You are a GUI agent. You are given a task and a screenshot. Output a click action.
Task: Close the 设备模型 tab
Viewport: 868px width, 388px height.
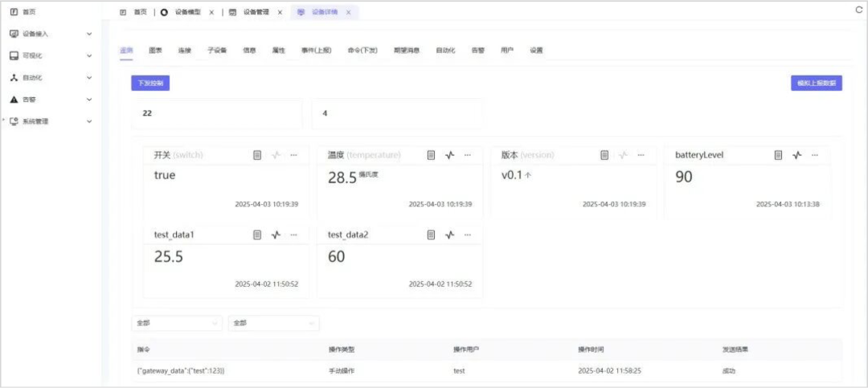point(211,13)
